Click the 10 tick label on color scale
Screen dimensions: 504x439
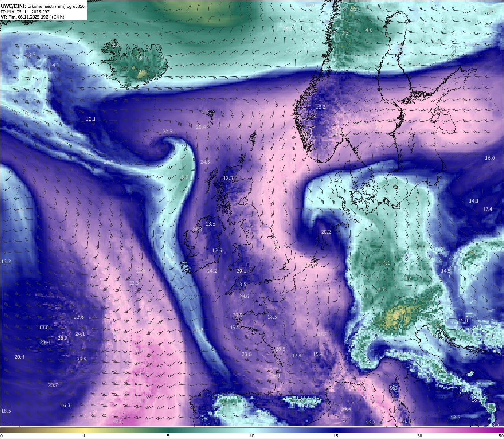pyautogui.click(x=252, y=436)
